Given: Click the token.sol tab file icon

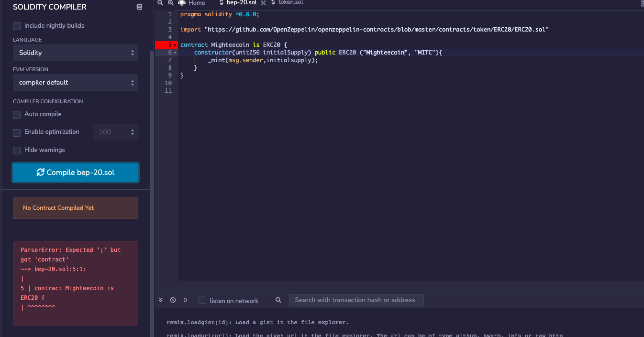Looking at the screenshot, I should [273, 3].
